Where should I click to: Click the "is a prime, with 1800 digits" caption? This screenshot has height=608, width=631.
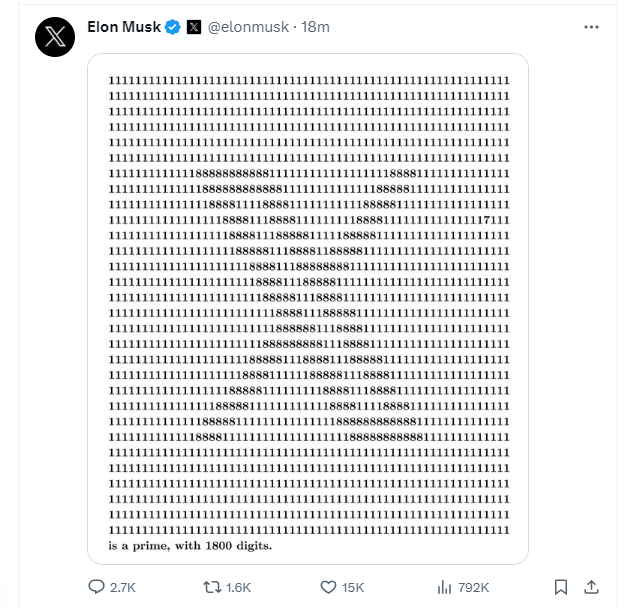190,546
